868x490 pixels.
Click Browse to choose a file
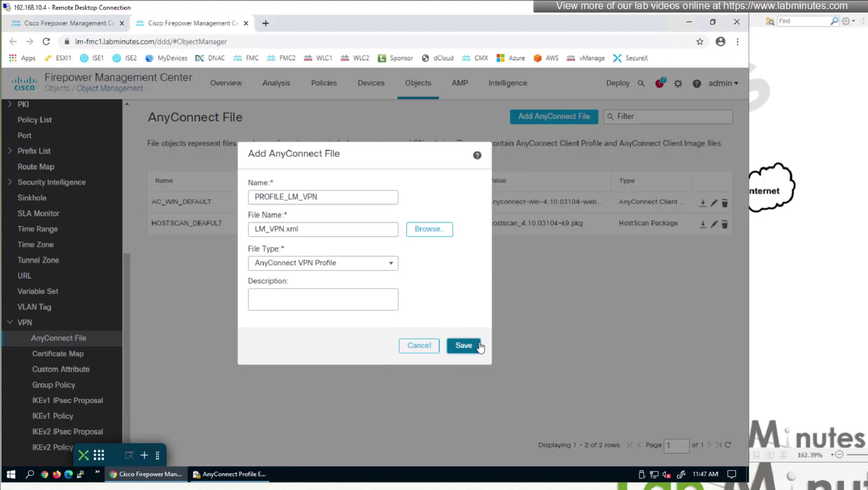pos(429,229)
